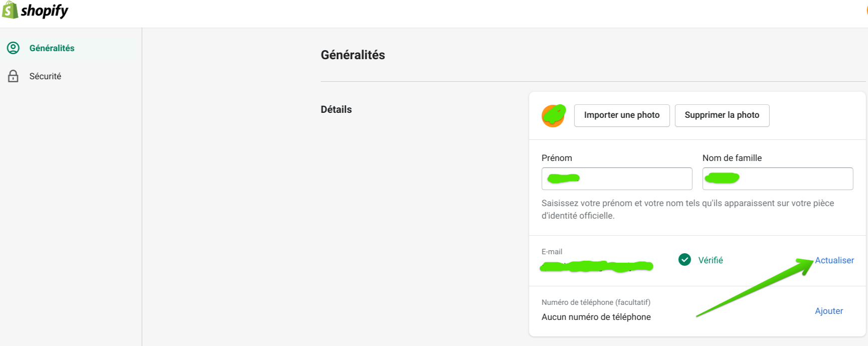Click the Généralités person icon in sidebar
Screen dimensions: 868x346
[13, 48]
